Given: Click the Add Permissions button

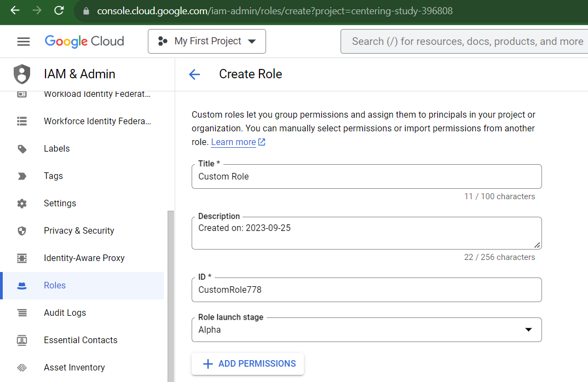Looking at the screenshot, I should [x=248, y=364].
